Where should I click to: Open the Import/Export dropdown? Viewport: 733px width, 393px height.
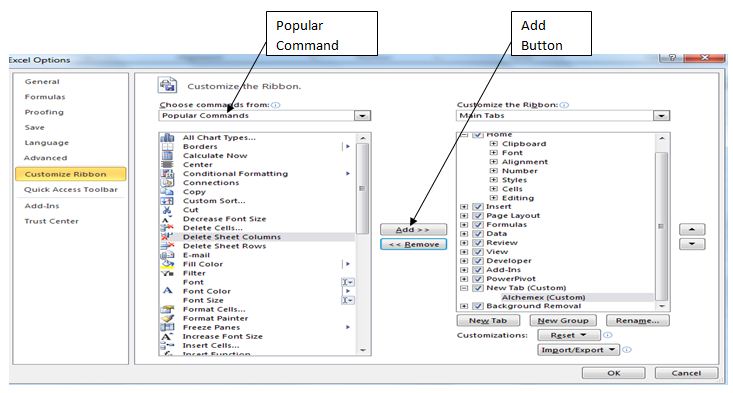click(x=578, y=350)
